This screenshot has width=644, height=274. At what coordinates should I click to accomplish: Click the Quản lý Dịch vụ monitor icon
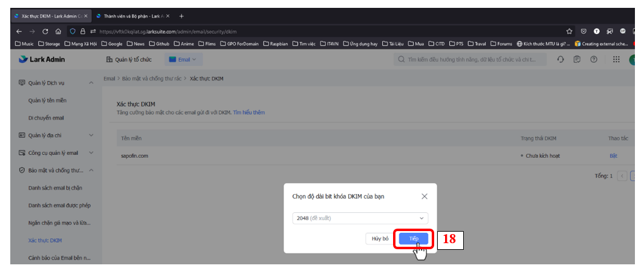pos(22,83)
